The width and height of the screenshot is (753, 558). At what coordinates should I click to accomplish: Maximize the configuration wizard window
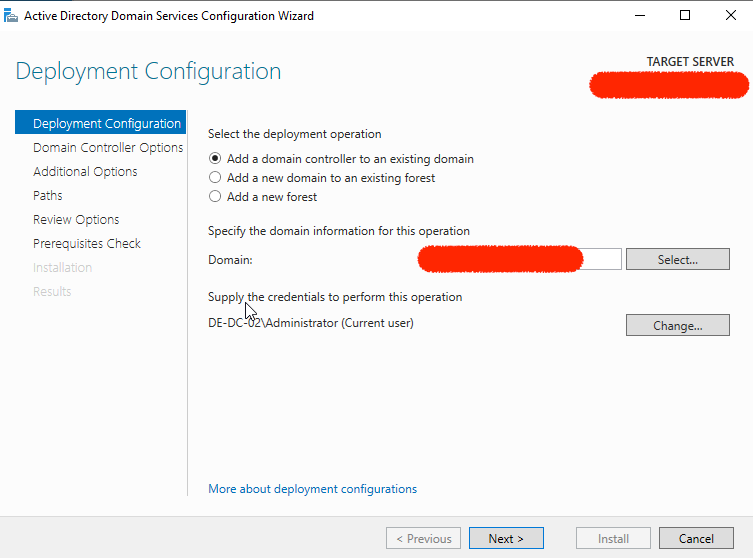tap(685, 16)
